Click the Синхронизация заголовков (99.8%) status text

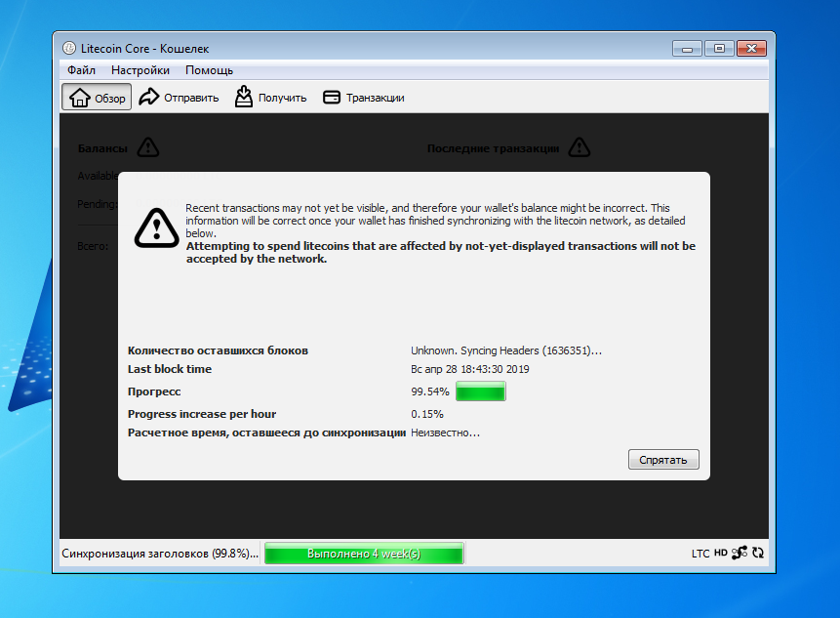[x=160, y=554]
